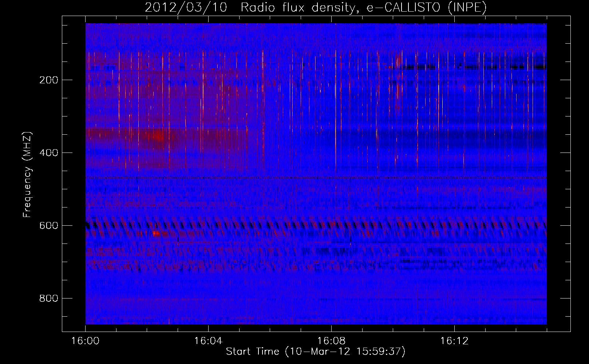Click the 16:12 time tick label
589x364 pixels.
pyautogui.click(x=454, y=341)
